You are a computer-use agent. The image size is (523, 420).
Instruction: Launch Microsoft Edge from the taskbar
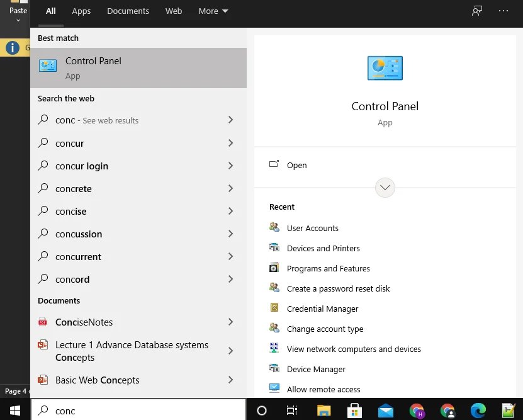point(478,411)
